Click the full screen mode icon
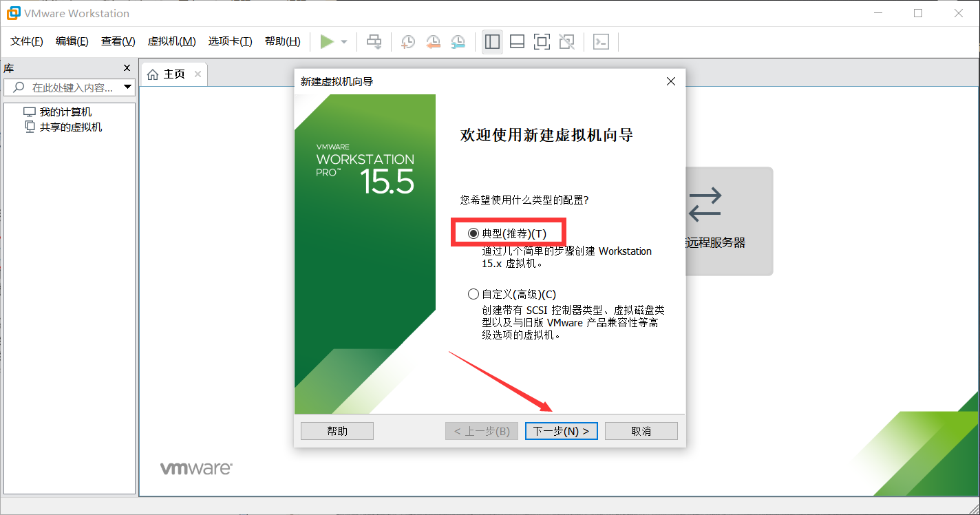Screen dimensions: 980x515 coord(542,42)
